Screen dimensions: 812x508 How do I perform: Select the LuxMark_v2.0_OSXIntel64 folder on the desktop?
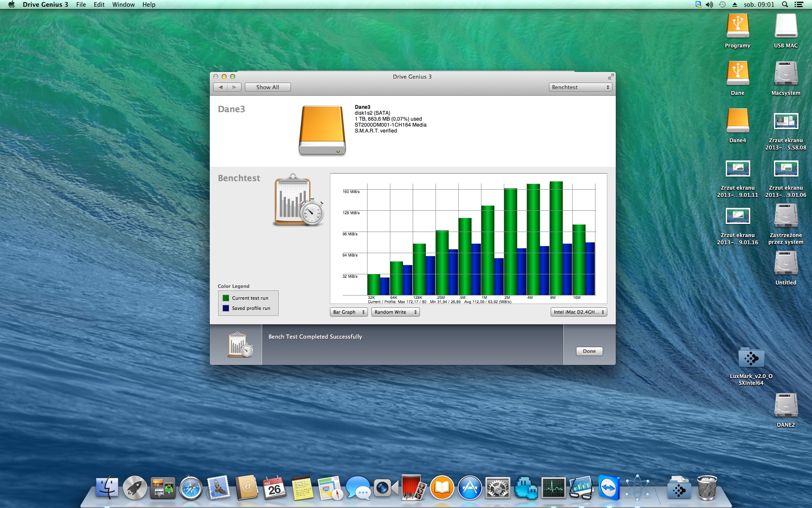(751, 358)
